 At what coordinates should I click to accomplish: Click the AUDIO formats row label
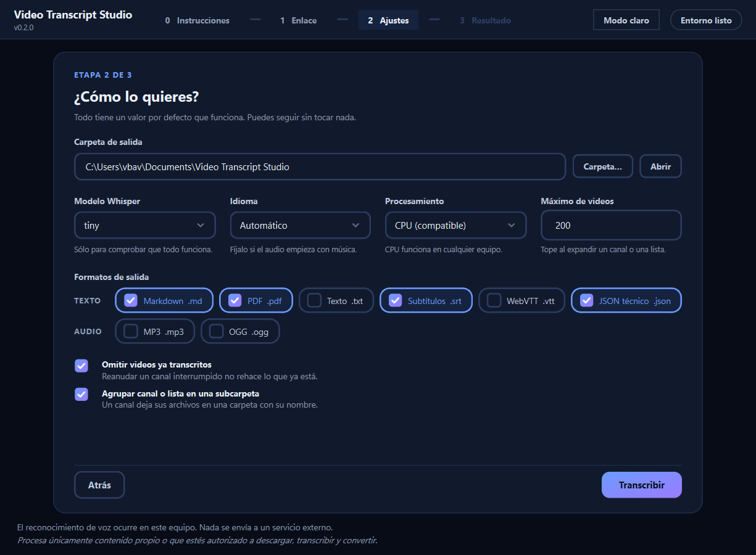tap(88, 332)
